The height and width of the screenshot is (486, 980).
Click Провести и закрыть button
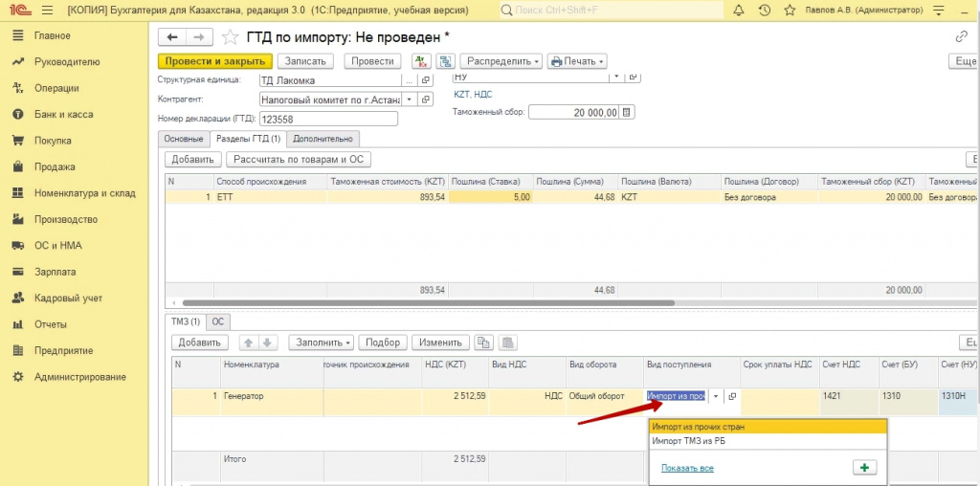(x=215, y=61)
